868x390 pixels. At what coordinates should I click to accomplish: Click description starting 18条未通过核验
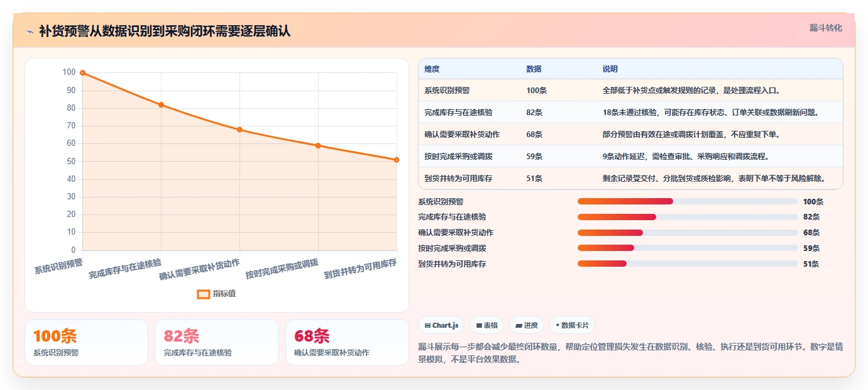point(711,113)
